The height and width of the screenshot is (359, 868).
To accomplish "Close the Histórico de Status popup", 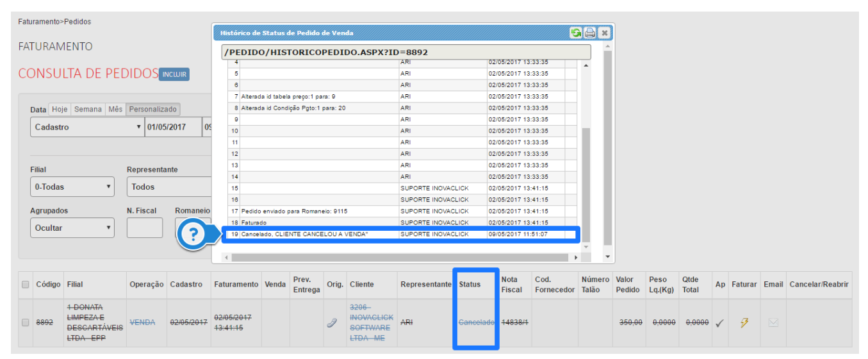I will [x=604, y=33].
